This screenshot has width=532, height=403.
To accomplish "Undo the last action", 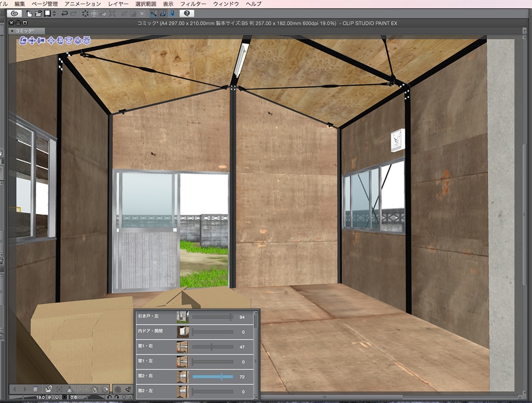I will [64, 13].
